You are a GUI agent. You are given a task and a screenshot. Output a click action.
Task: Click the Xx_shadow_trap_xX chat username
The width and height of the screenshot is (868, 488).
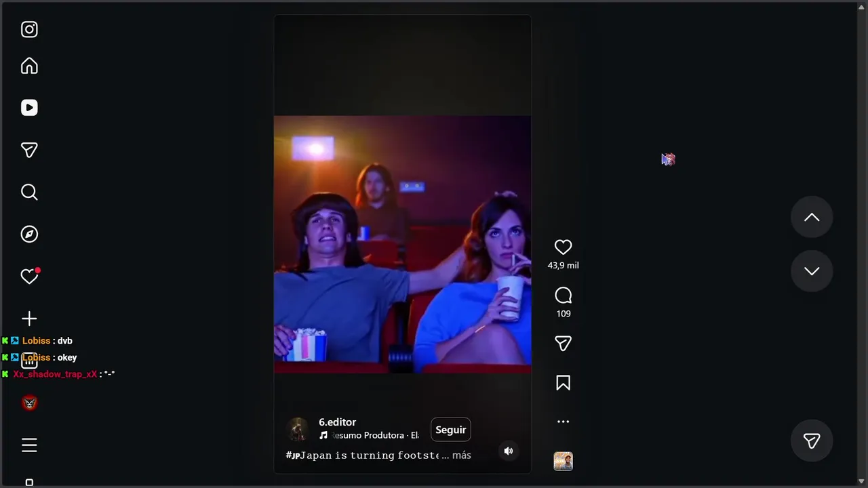[x=55, y=374]
